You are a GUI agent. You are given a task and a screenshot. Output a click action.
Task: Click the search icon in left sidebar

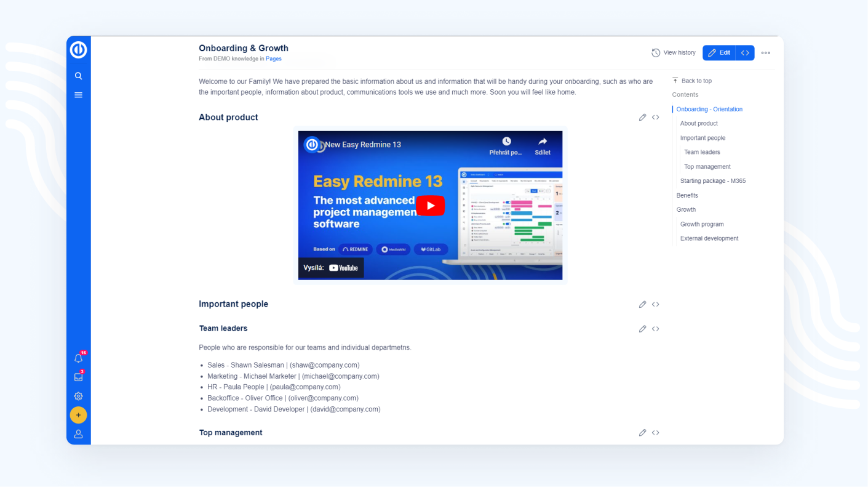click(78, 76)
